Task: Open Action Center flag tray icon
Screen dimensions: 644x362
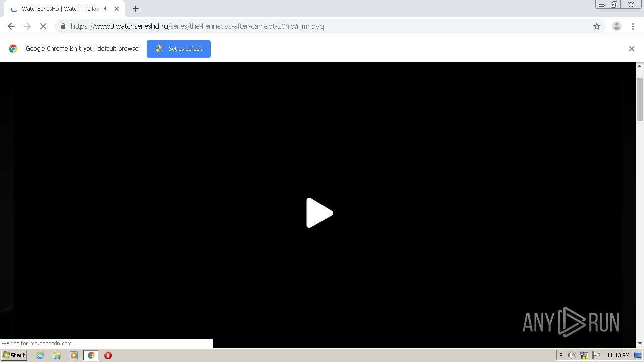Action: [596, 355]
